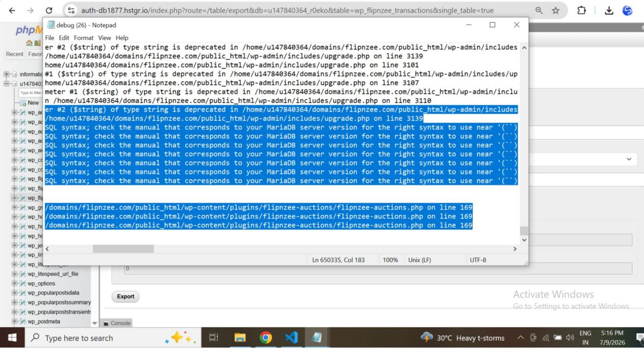
Task: Expand the wp_options table node
Action: click(x=14, y=284)
